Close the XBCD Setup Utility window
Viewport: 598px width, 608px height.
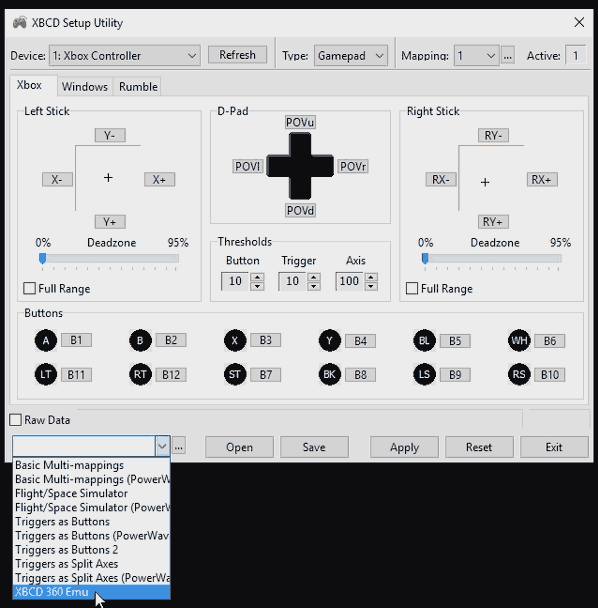point(579,22)
